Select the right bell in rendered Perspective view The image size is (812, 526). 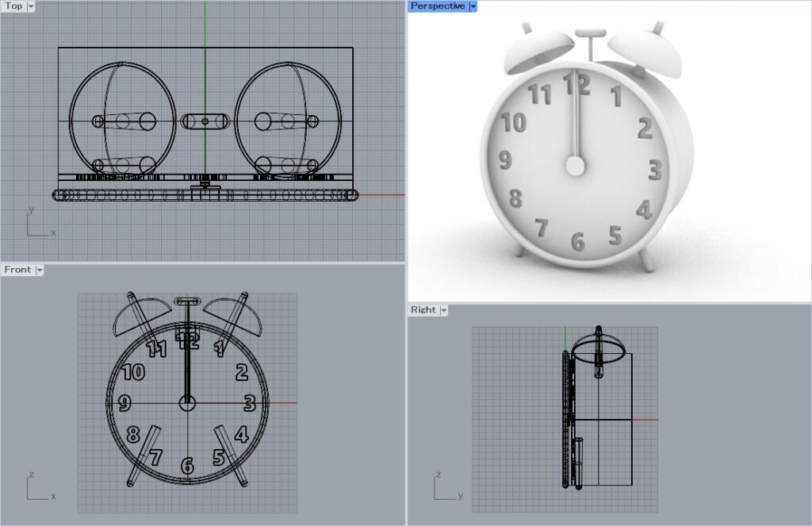point(639,48)
